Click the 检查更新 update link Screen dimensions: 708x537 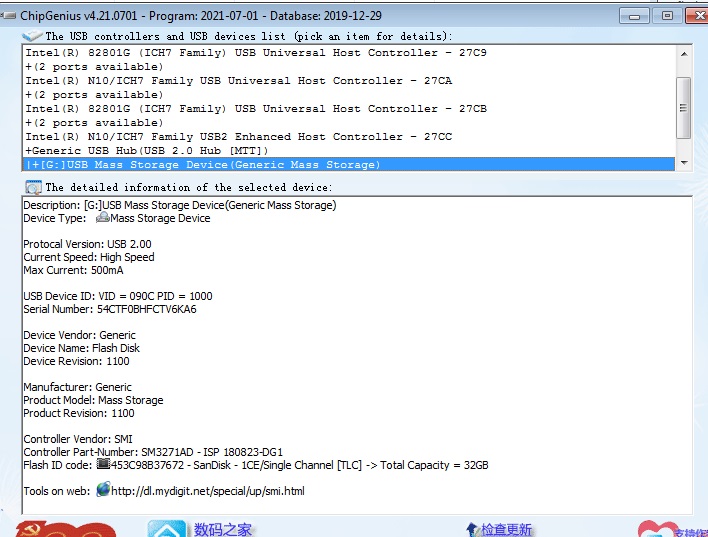[507, 529]
